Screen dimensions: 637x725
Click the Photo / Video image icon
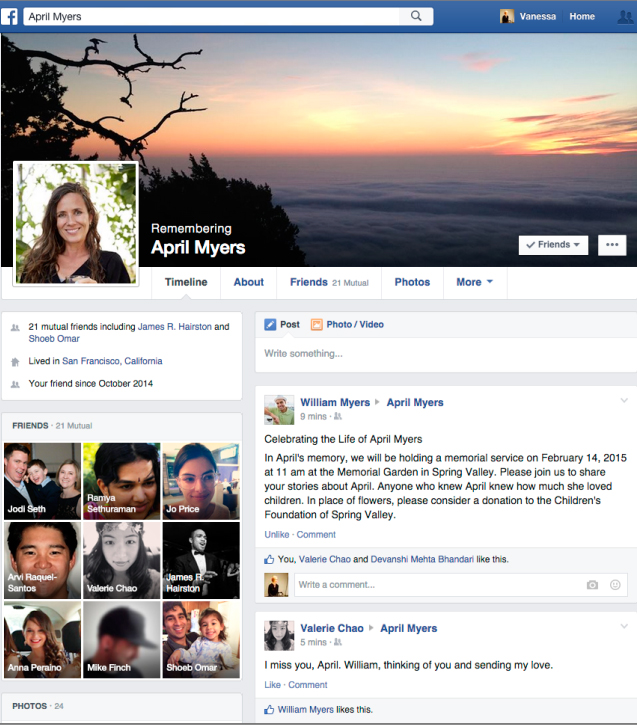316,325
